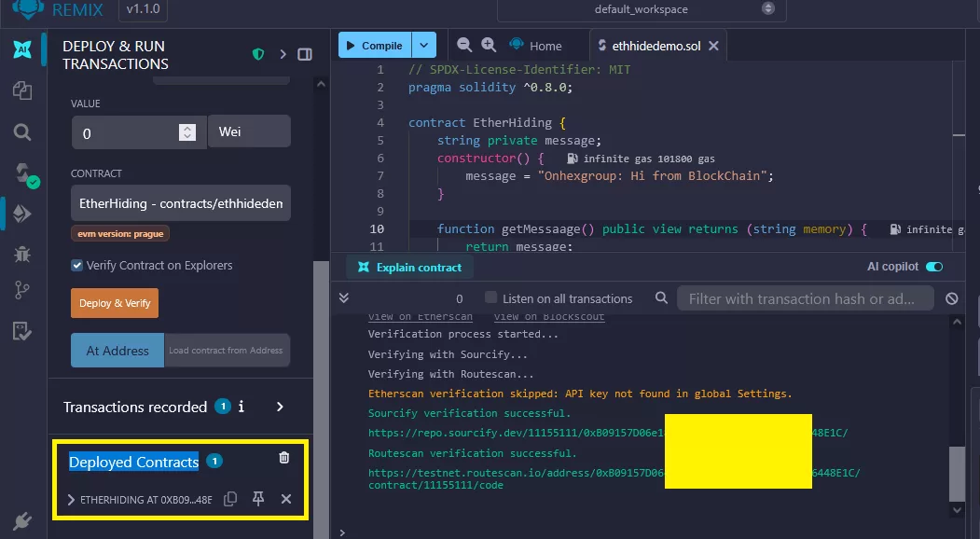This screenshot has width=980, height=539.
Task: Open the Solidity compiler sidebar icon
Action: 22,173
